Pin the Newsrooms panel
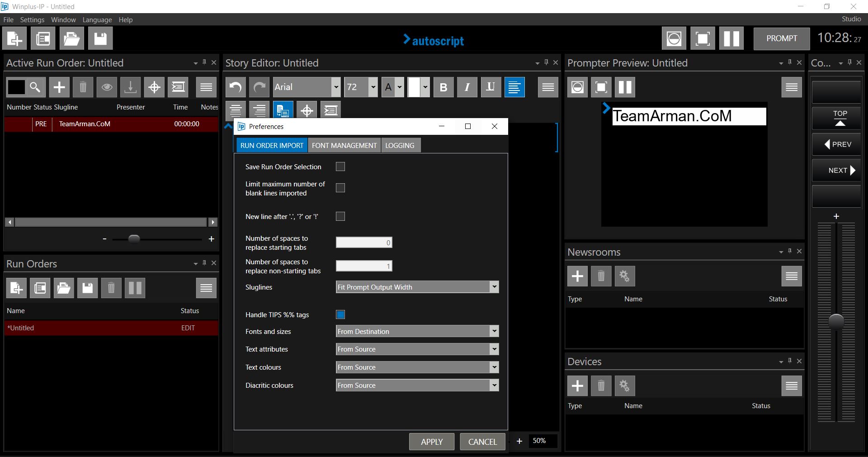Viewport: 868px width, 457px height. (790, 251)
